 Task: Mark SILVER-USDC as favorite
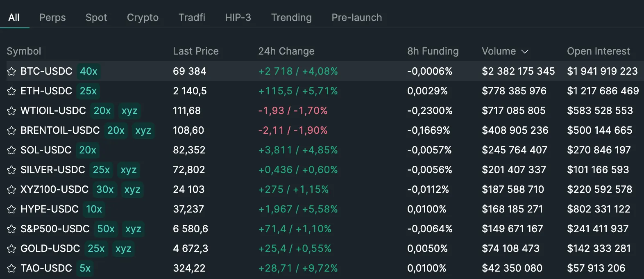tap(11, 170)
